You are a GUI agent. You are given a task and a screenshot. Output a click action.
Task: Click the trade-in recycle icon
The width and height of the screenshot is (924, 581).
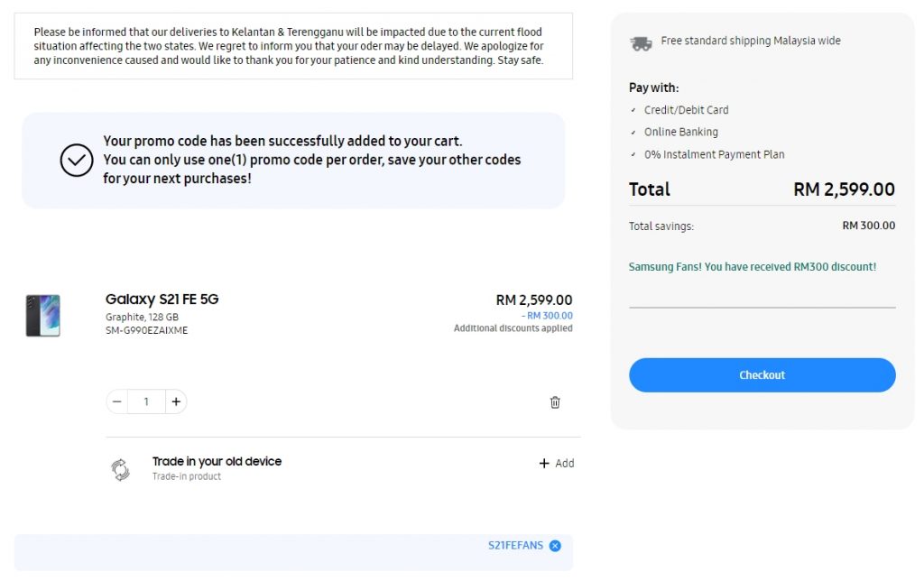point(120,469)
